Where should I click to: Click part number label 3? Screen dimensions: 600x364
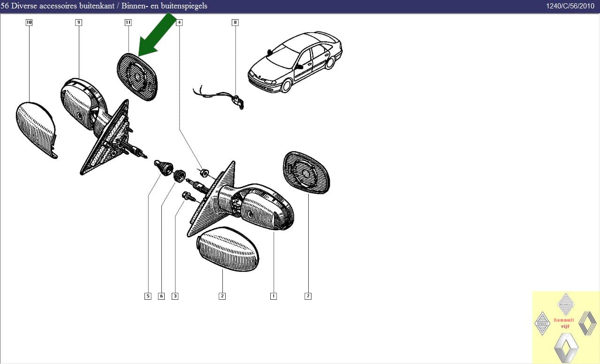[175, 296]
